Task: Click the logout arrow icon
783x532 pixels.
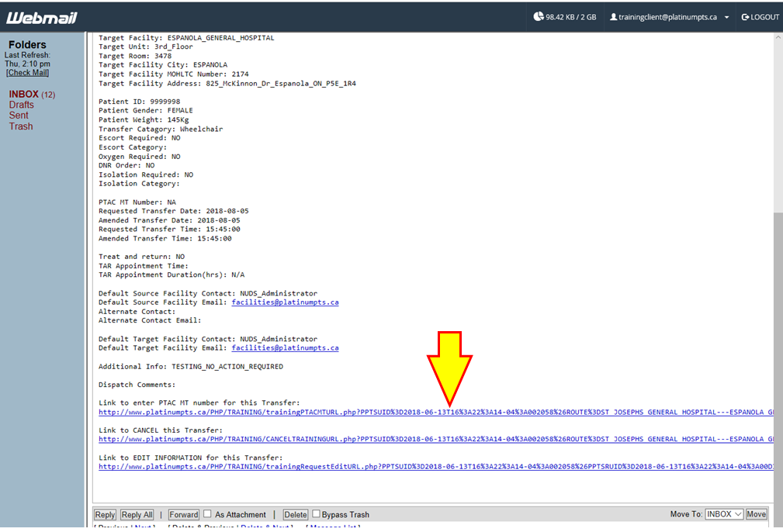Action: (745, 17)
